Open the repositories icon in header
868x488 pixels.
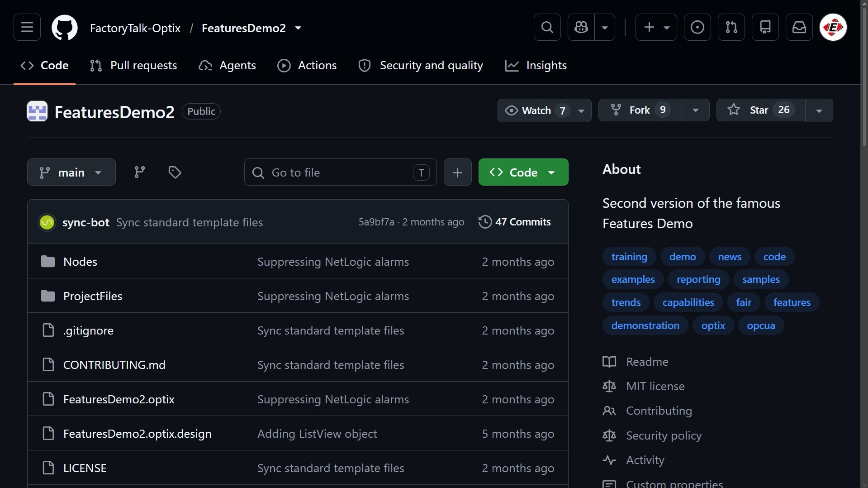[765, 28]
